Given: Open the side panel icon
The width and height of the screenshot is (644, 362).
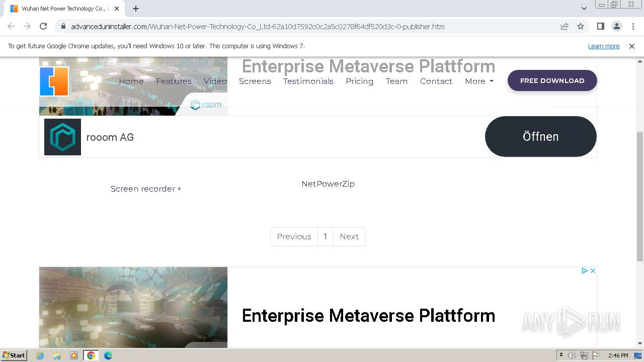Looking at the screenshot, I should [x=600, y=26].
